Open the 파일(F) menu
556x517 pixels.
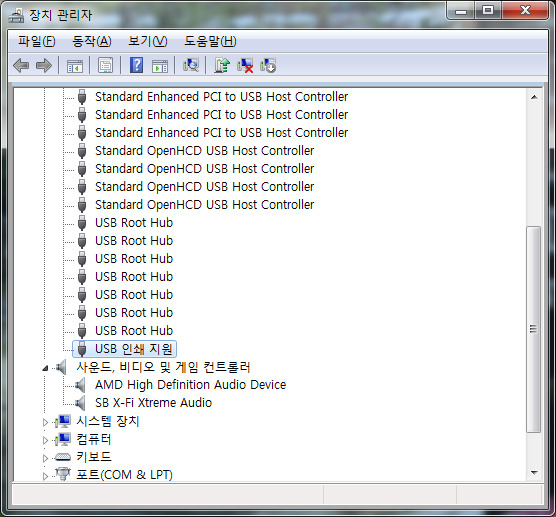(37, 41)
